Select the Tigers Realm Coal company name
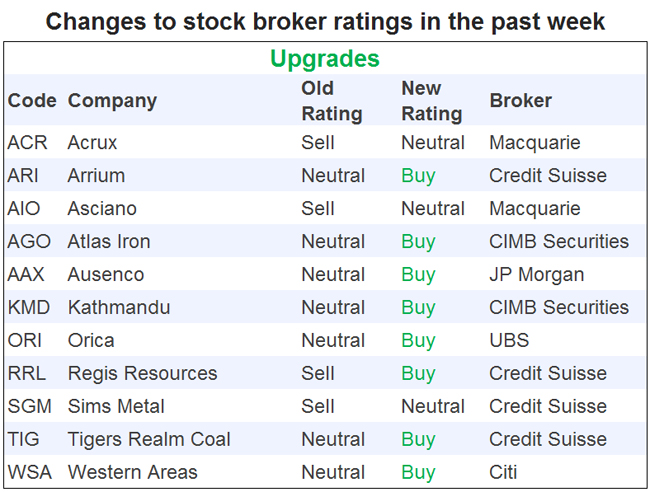The height and width of the screenshot is (492, 650). click(149, 440)
